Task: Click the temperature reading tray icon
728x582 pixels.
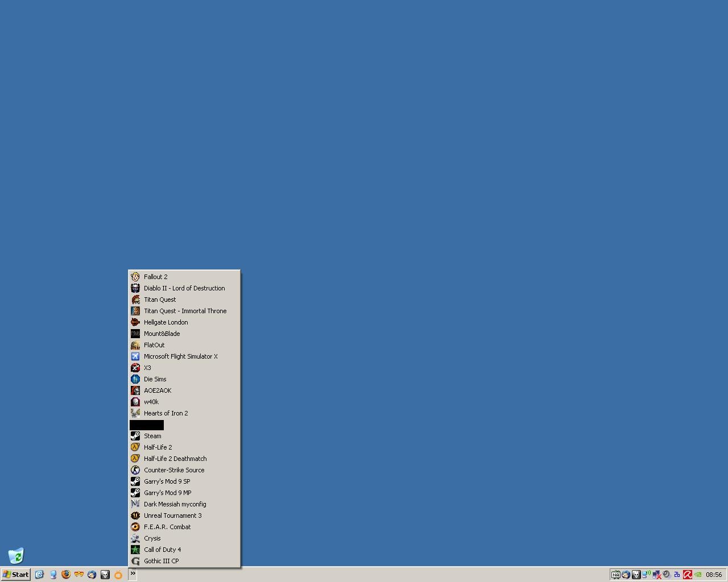Action: 677,575
